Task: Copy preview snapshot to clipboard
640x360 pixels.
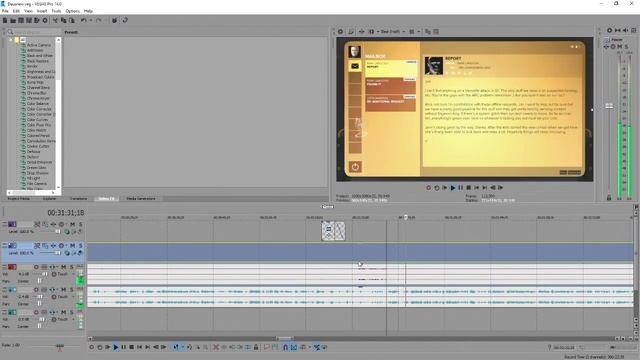Action: click(428, 31)
